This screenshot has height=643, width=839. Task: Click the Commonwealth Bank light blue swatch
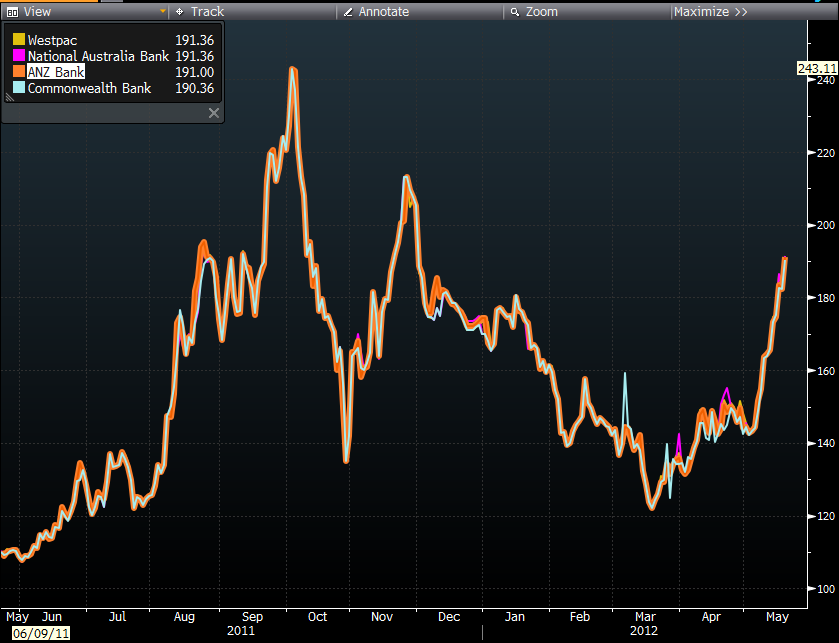click(18, 88)
